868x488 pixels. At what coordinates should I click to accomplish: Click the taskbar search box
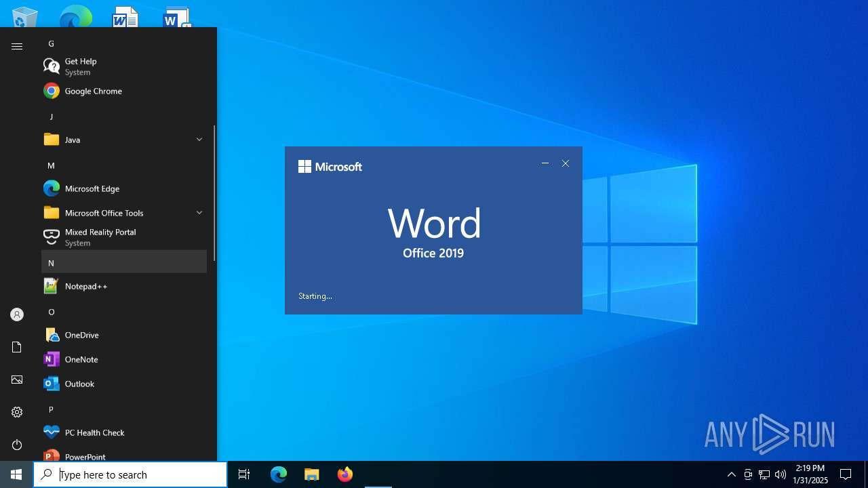point(130,474)
